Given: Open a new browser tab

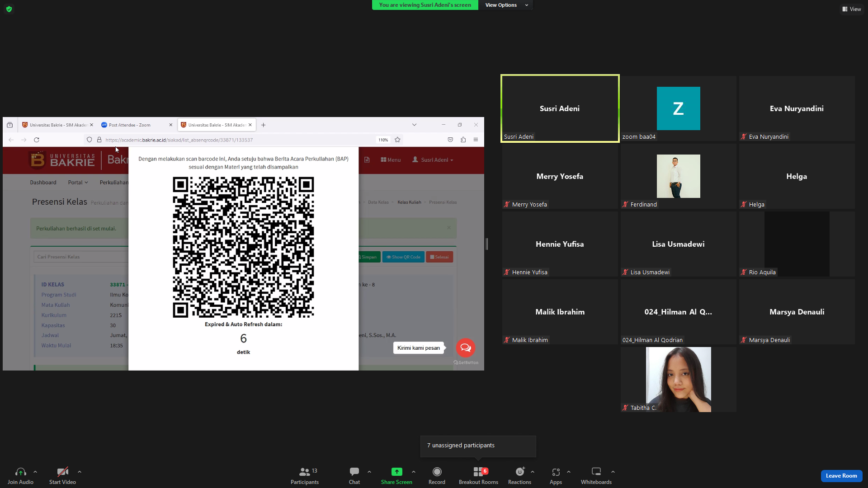Looking at the screenshot, I should click(263, 125).
